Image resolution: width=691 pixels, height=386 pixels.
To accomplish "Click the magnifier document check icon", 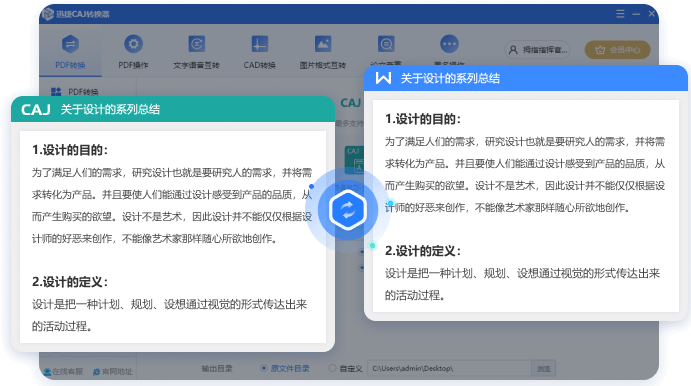I will (386, 44).
